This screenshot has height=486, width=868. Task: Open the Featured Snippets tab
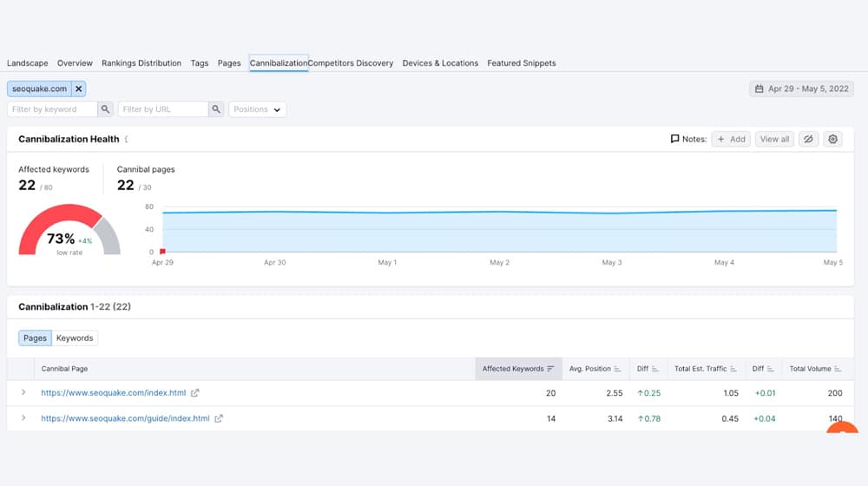pos(522,63)
